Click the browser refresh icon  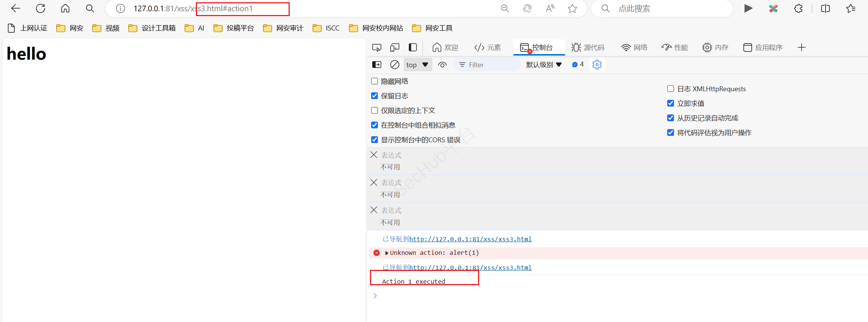[x=41, y=8]
